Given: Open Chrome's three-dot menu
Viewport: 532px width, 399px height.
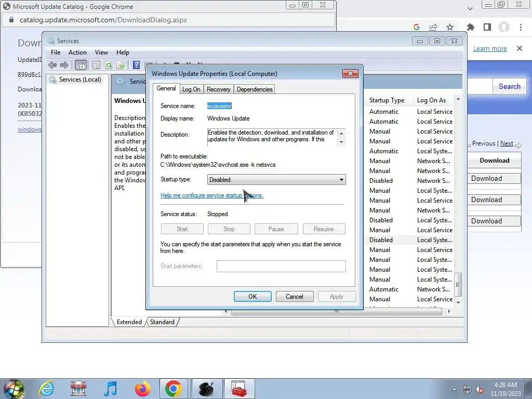Looking at the screenshot, I should 521,27.
